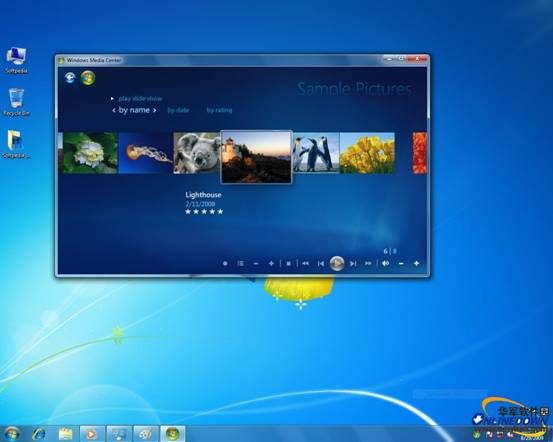Image resolution: width=553 pixels, height=442 pixels.
Task: Launch Internet Explorer from the taskbar
Action: 39,434
